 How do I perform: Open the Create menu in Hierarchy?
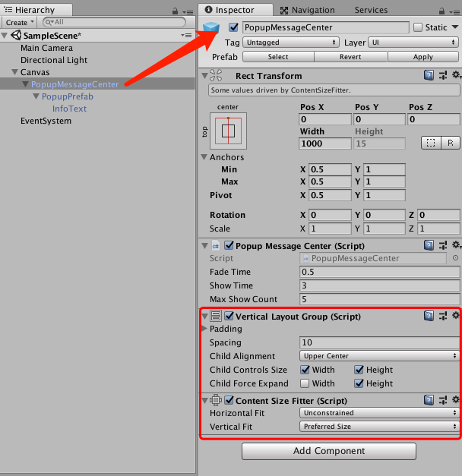click(x=20, y=23)
